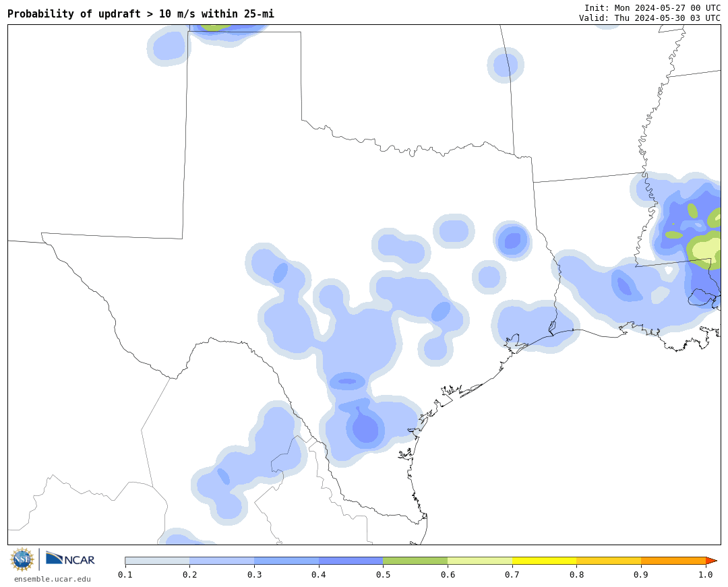Click the 0.4 colorbar tick label
This screenshot has height=587, width=728.
click(319, 574)
